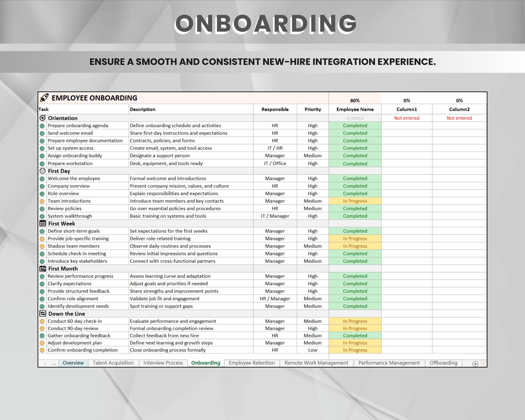The width and height of the screenshot is (525, 420).
Task: Select Completed status for Gather onboarding feedback
Action: [355, 335]
